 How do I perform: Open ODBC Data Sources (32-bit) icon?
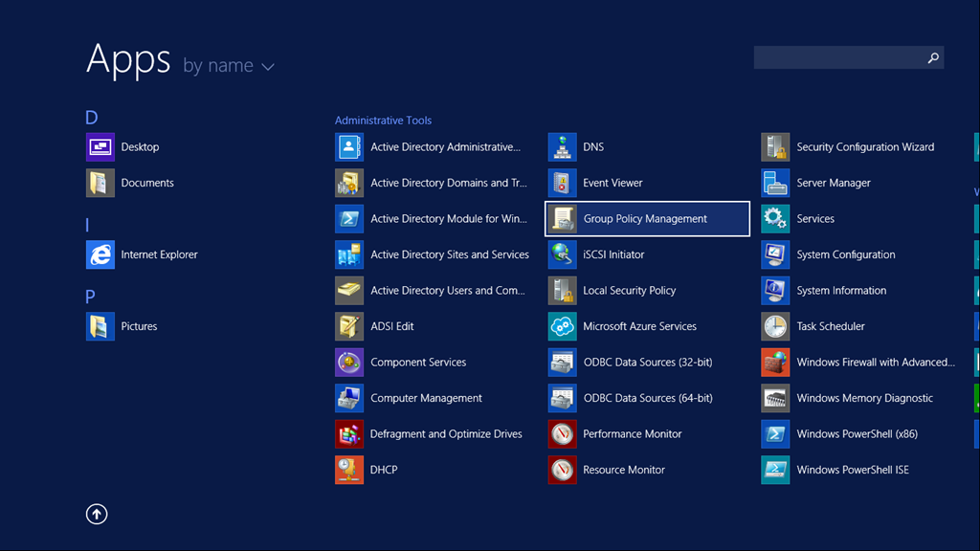coord(562,363)
